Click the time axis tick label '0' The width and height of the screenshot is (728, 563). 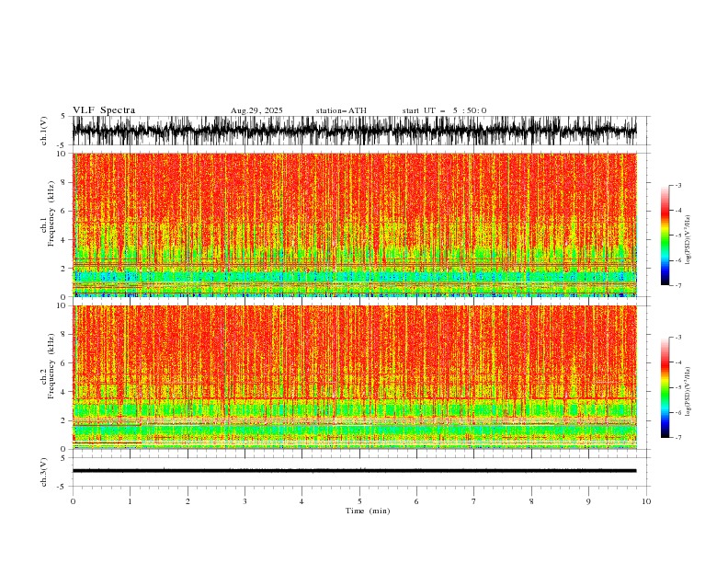[73, 501]
